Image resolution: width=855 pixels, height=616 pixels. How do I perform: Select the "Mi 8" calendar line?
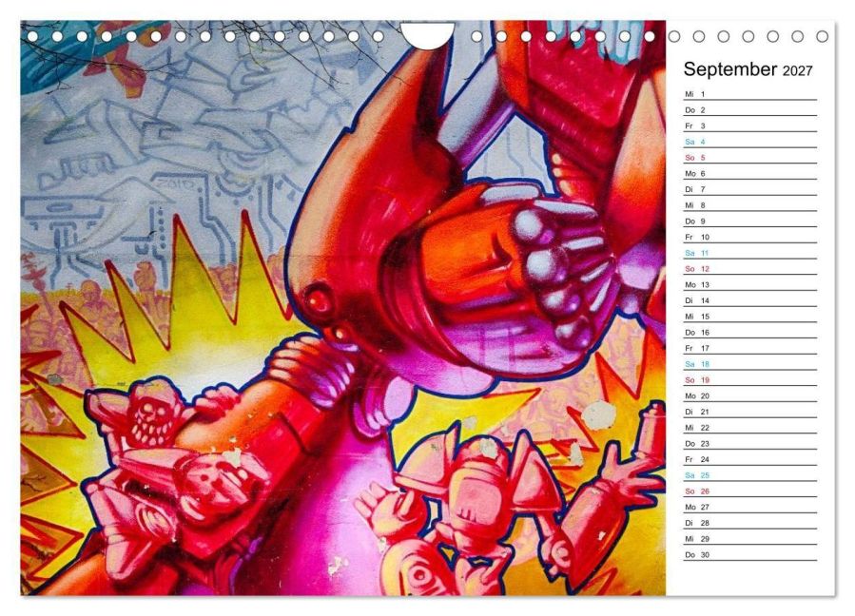point(750,205)
